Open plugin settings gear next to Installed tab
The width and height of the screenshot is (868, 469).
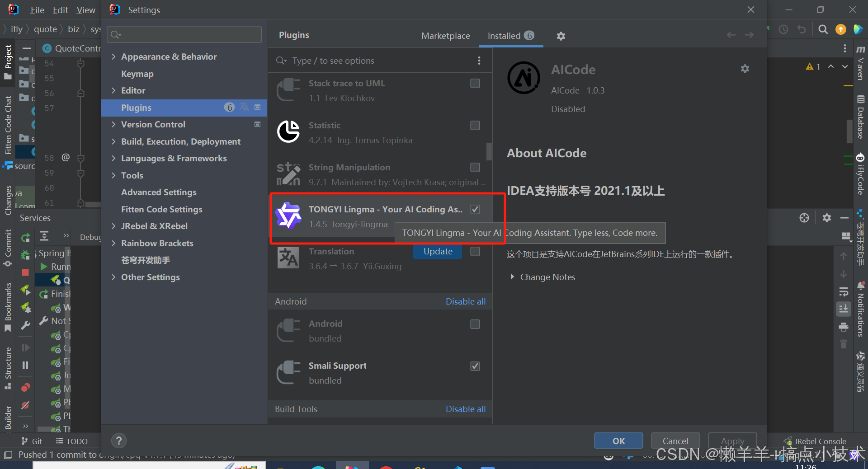561,36
